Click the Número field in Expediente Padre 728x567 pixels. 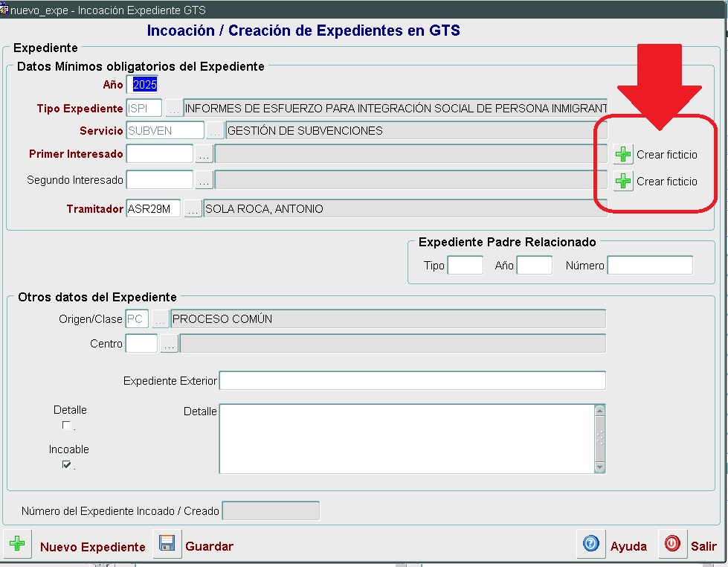coord(649,266)
